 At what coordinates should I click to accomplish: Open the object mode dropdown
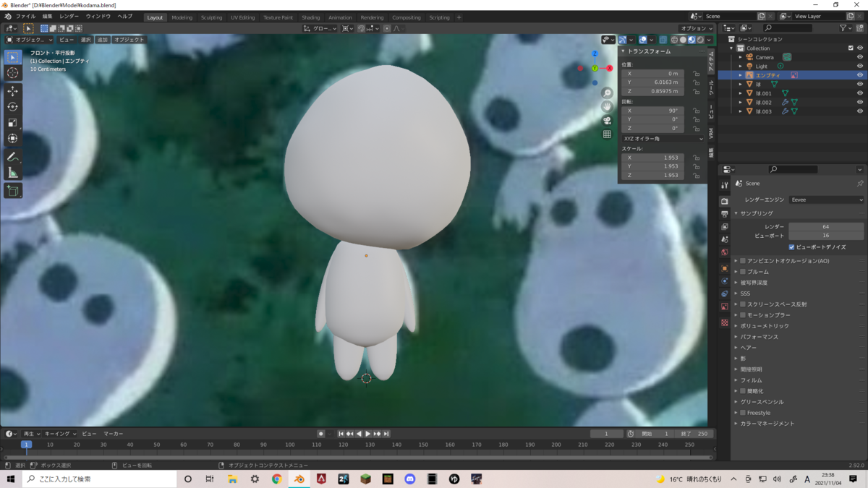30,40
